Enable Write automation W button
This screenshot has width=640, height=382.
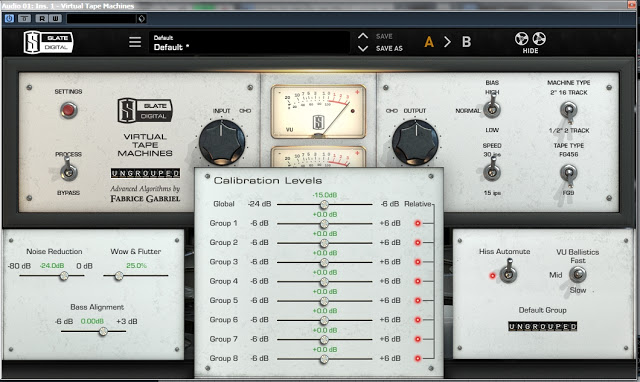click(x=56, y=18)
